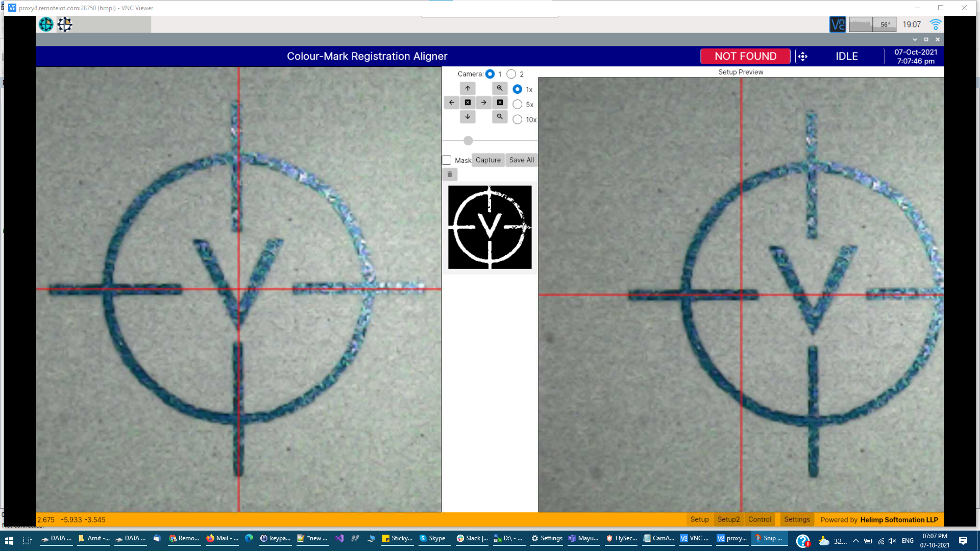Enable the Mask checkbox
Viewport: 980px width, 551px height.
pos(447,160)
